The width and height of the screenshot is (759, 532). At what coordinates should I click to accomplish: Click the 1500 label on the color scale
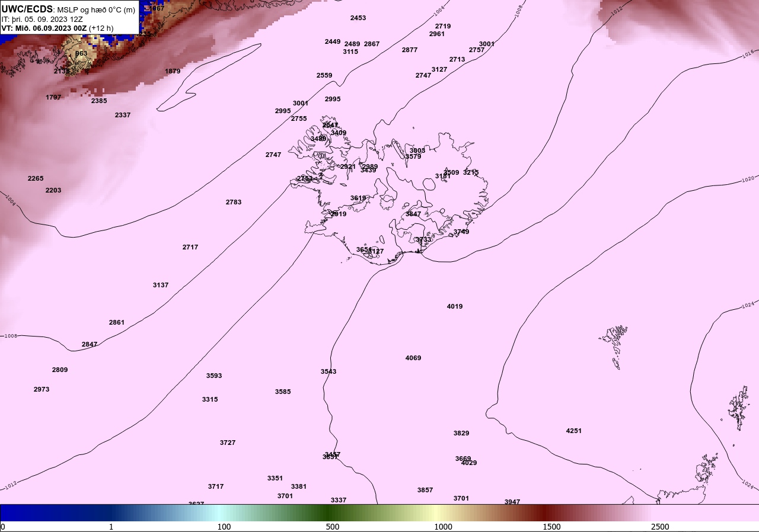(552, 527)
